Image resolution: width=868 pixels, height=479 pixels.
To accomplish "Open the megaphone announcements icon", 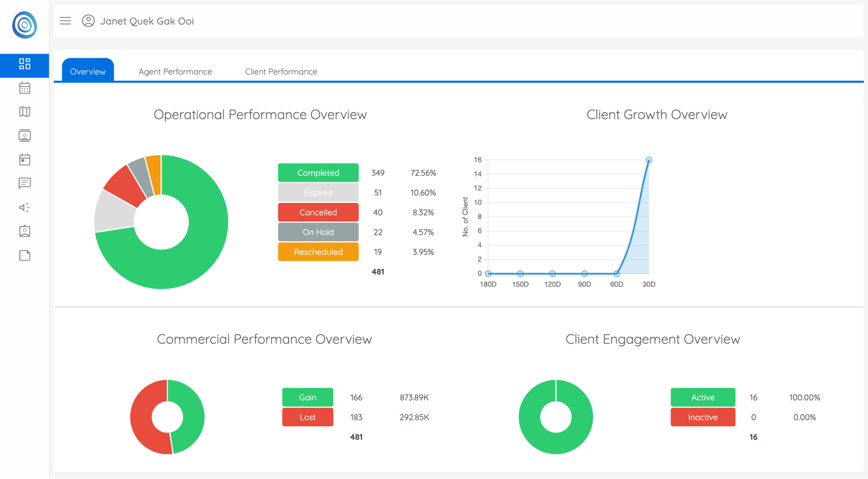I will [x=24, y=207].
